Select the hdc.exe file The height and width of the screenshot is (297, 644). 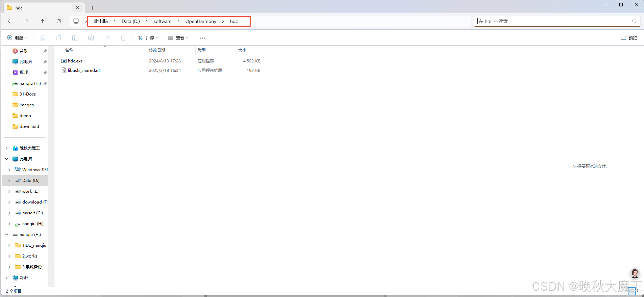75,61
